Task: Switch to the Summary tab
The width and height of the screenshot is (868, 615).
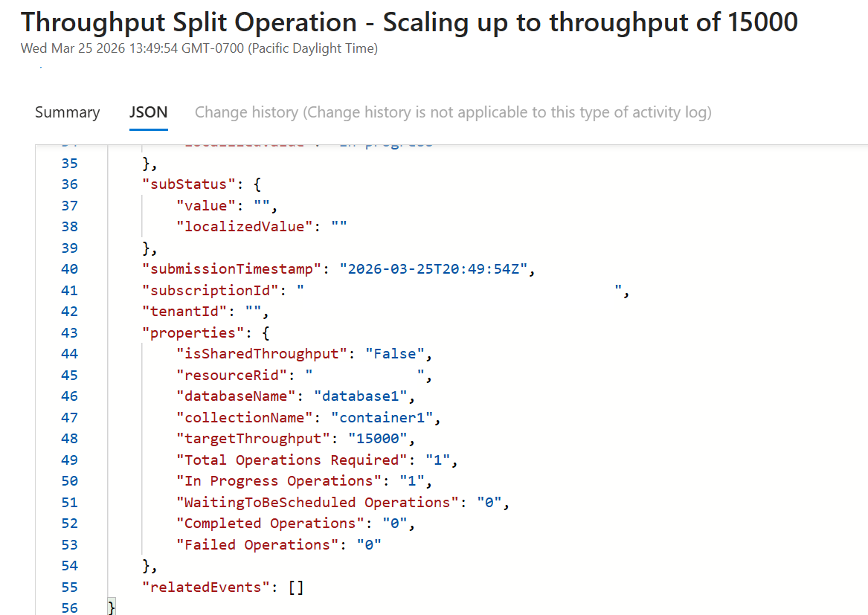Action: tap(67, 112)
